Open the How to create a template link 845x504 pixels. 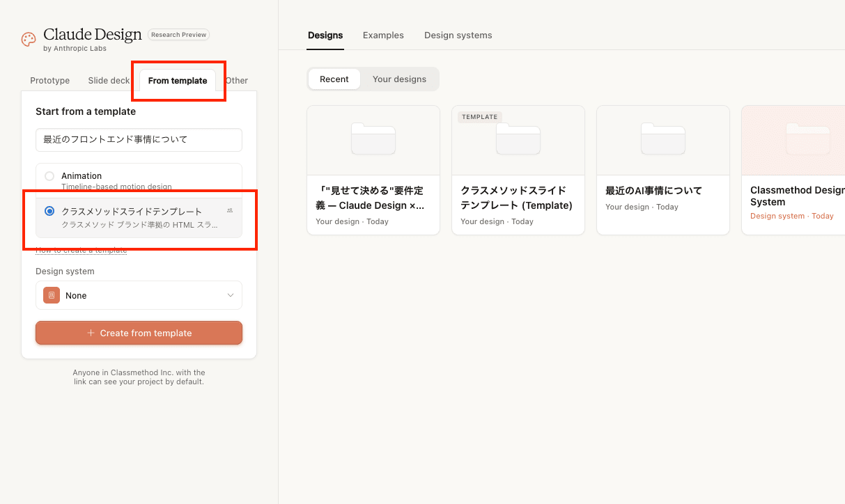pos(81,250)
